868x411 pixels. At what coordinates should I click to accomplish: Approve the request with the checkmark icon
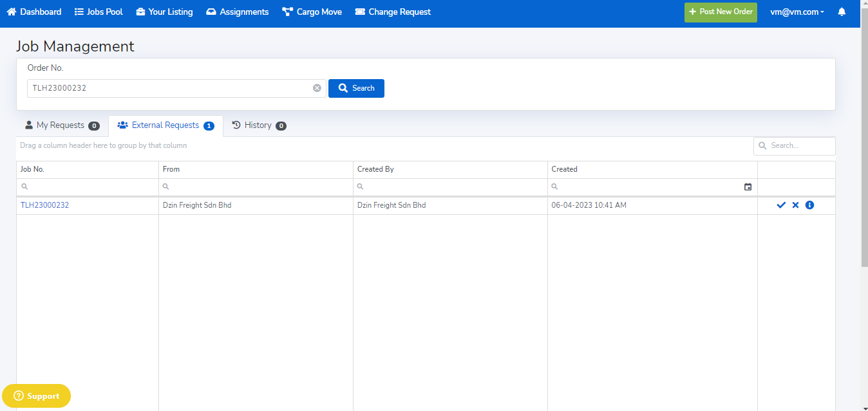pos(781,205)
